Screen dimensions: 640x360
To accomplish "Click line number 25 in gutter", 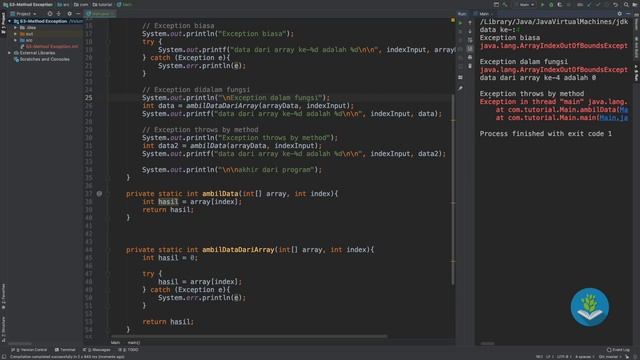I will (x=89, y=98).
